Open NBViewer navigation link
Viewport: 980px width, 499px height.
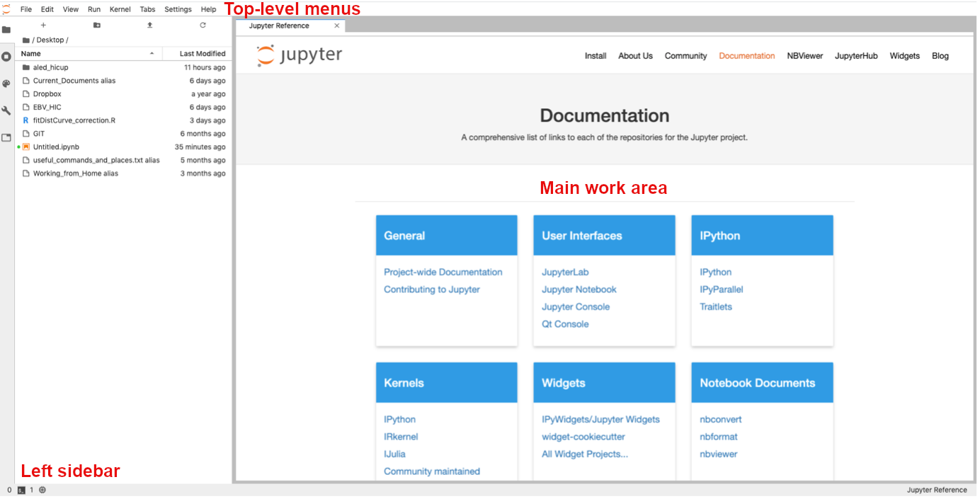(805, 56)
